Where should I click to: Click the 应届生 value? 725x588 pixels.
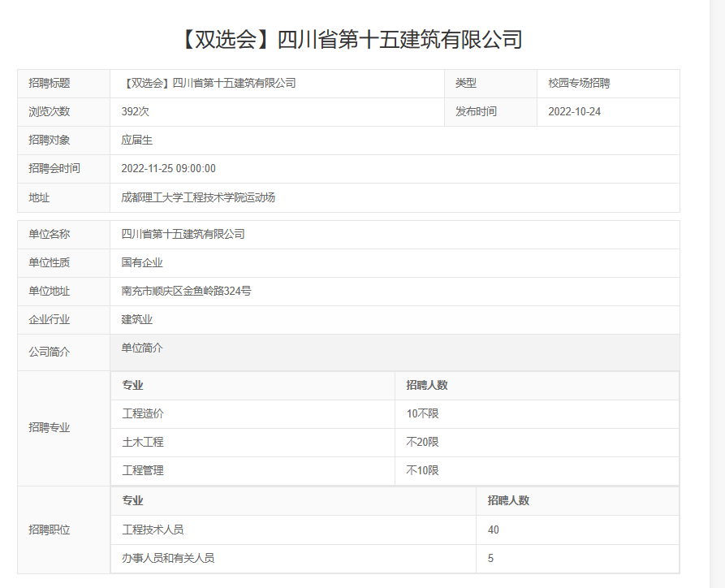click(x=137, y=141)
